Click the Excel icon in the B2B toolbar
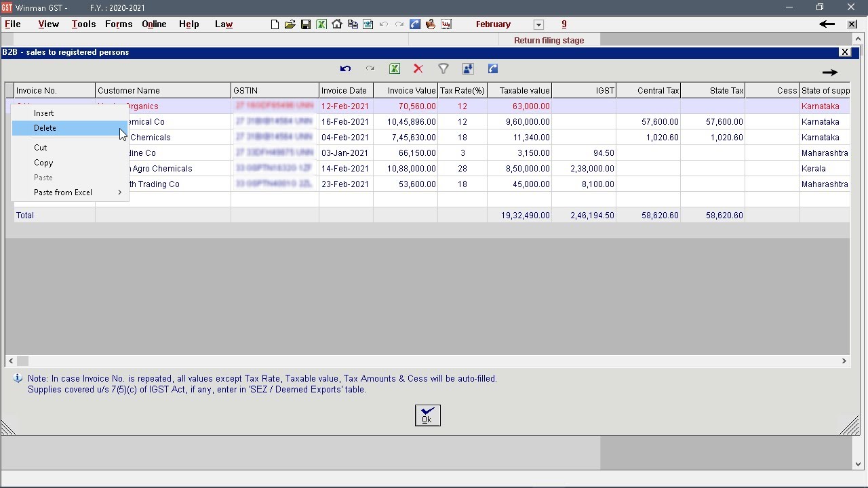The width and height of the screenshot is (868, 488). (395, 68)
